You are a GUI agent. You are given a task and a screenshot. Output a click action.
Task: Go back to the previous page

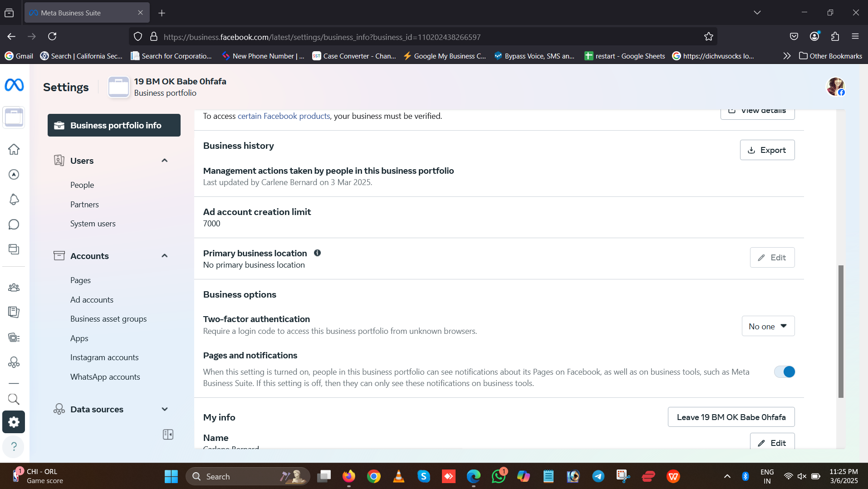[x=12, y=36]
